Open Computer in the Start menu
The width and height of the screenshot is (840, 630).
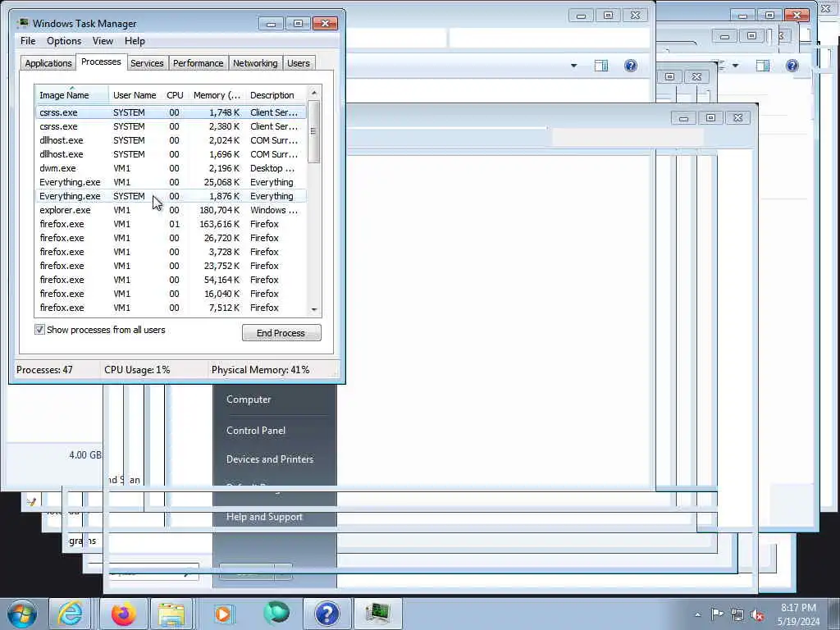[x=249, y=399]
